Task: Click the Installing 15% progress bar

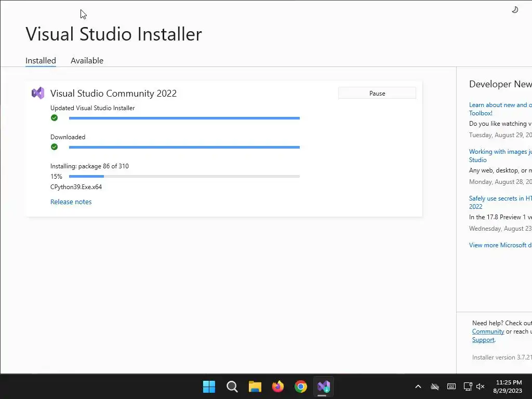Action: coord(184,177)
